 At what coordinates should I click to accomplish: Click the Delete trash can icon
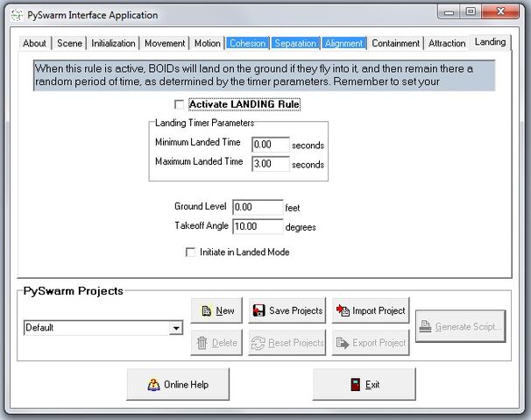pos(202,343)
